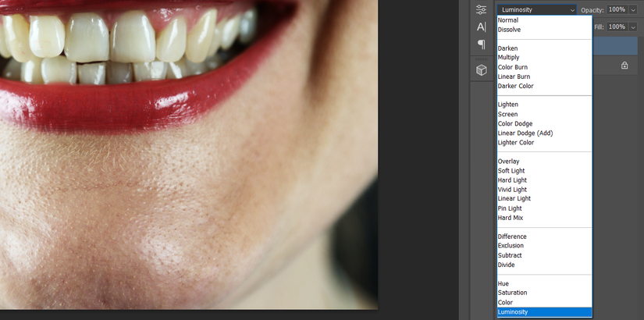Click the Fill 100% field
This screenshot has height=320, width=644.
617,27
